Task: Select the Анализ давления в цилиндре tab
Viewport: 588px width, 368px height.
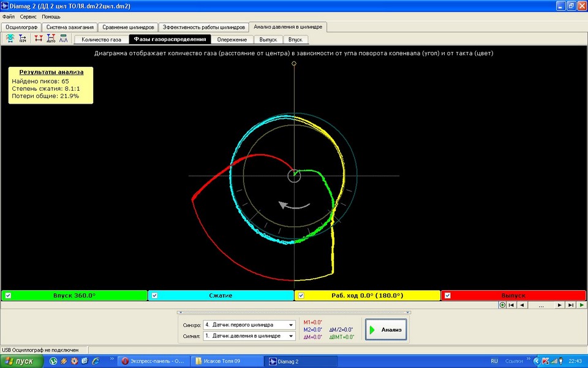Action: (288, 26)
